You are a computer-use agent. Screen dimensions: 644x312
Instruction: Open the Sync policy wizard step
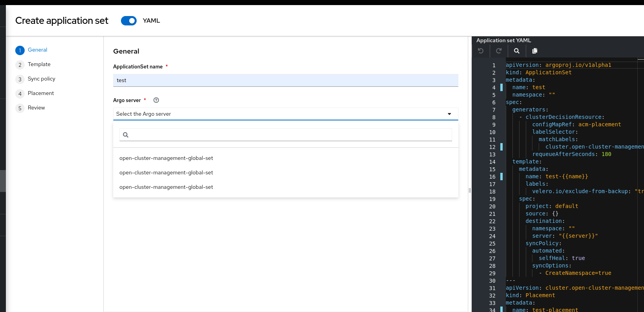[x=41, y=79]
